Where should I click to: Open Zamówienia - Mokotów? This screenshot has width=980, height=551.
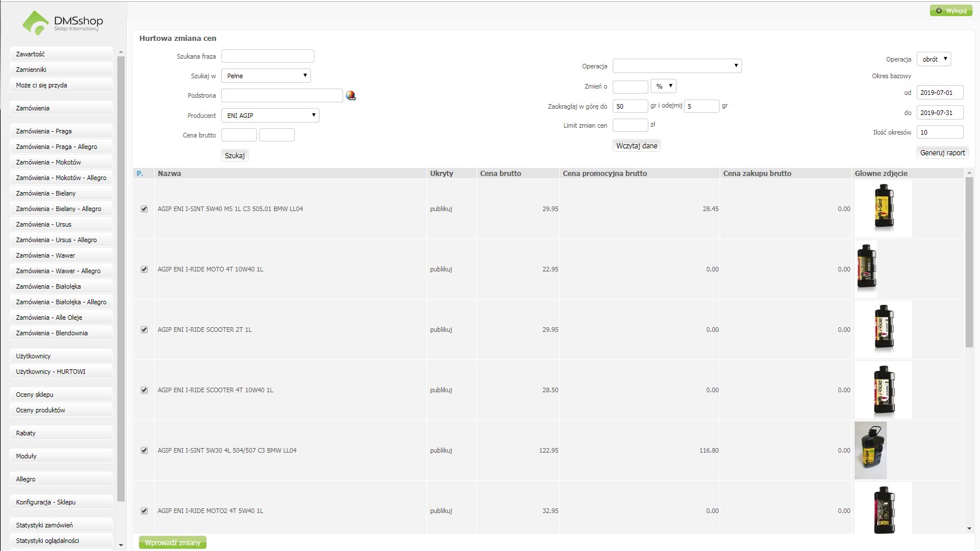coord(61,162)
